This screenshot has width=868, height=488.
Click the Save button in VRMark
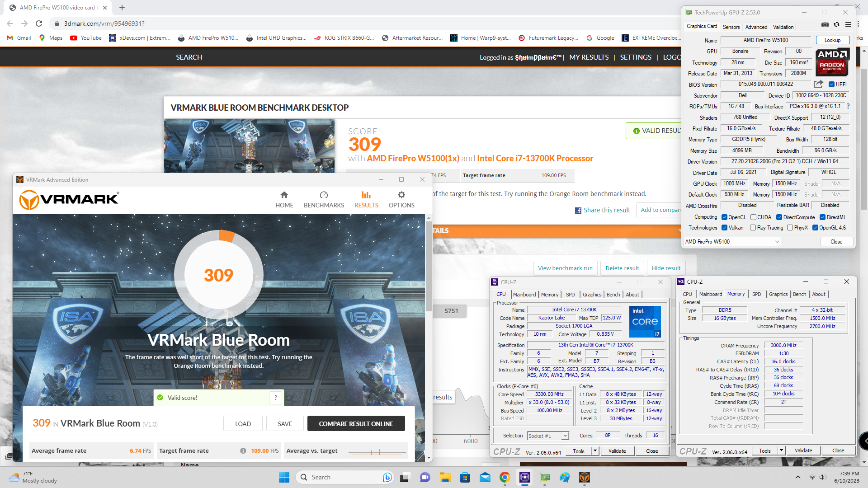tap(285, 424)
